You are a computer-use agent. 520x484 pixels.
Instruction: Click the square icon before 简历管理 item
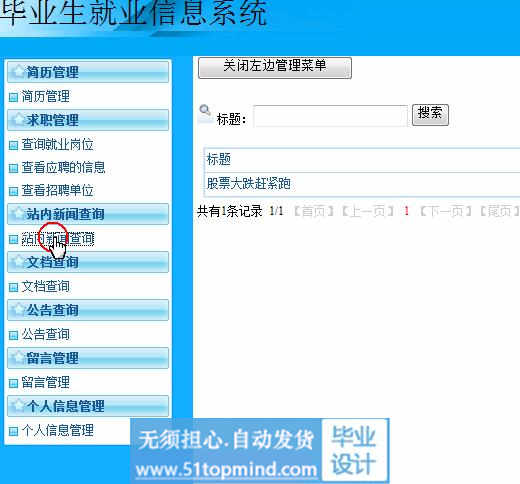point(13,97)
